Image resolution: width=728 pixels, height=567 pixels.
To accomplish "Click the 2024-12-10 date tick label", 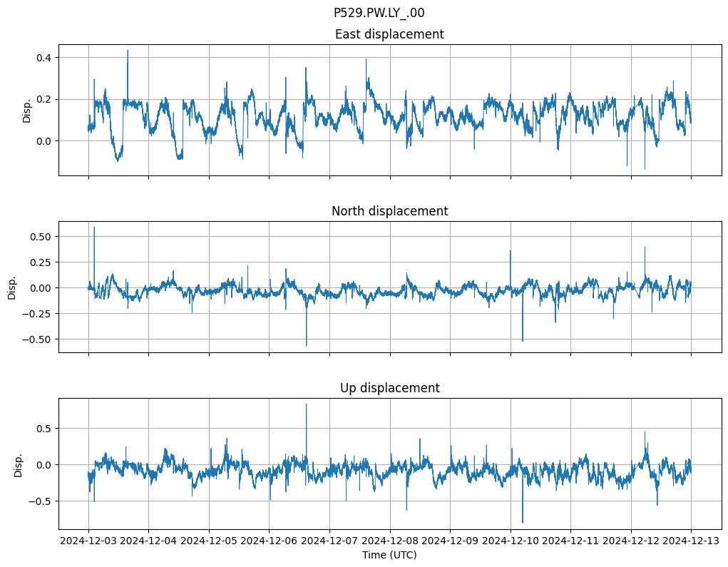I will pyautogui.click(x=510, y=541).
